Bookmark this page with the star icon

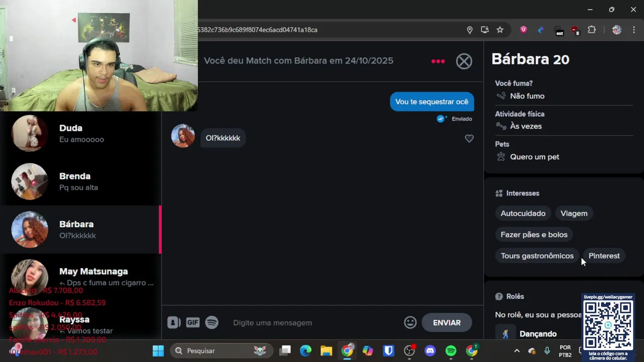(x=500, y=30)
